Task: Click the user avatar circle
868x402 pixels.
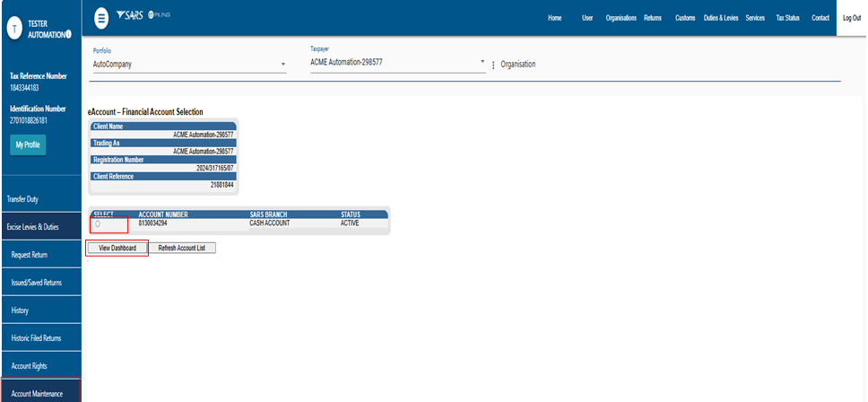Action: coord(13,28)
